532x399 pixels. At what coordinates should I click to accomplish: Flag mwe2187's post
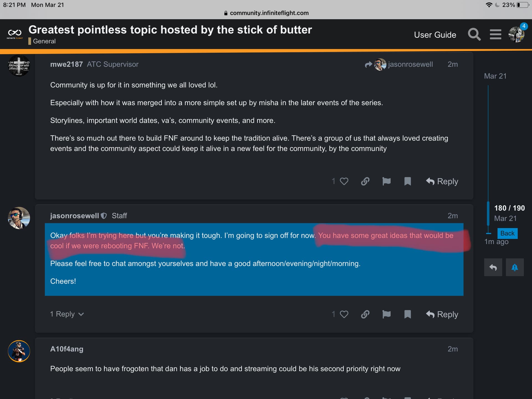point(386,181)
